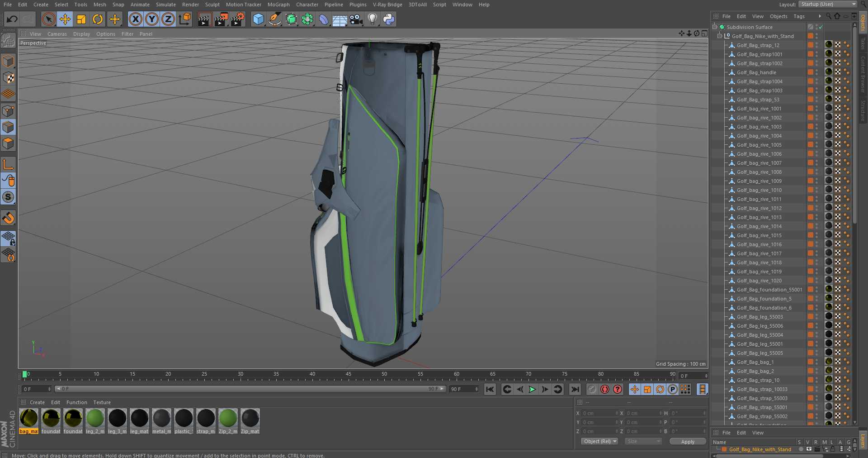Viewport: 868px width, 458px height.
Task: Toggle Subdivision Surface enable checkmark
Action: click(x=821, y=27)
